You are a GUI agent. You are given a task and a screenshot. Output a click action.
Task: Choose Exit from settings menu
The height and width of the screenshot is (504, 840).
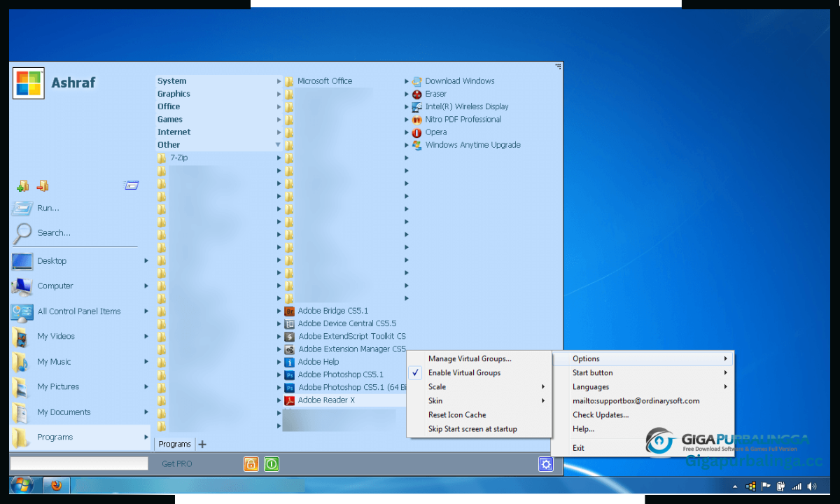(578, 448)
